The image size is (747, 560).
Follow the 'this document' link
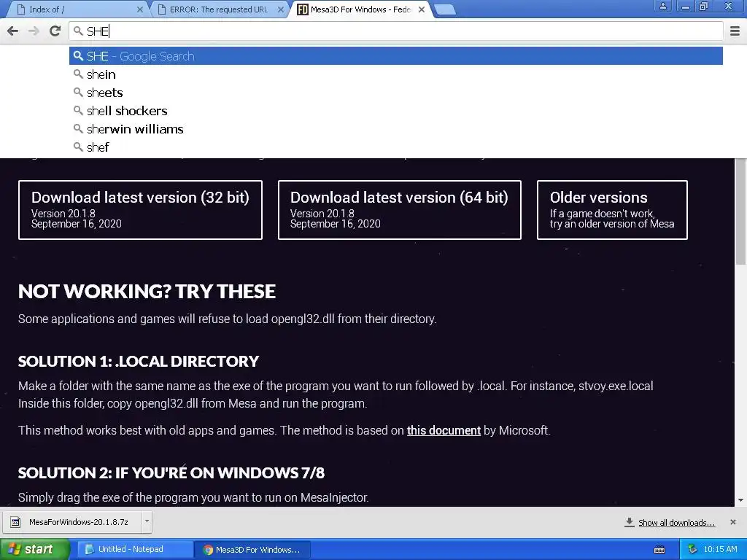(444, 430)
